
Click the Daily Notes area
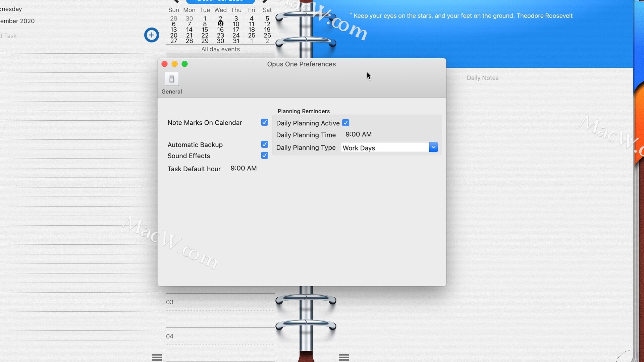coord(483,78)
